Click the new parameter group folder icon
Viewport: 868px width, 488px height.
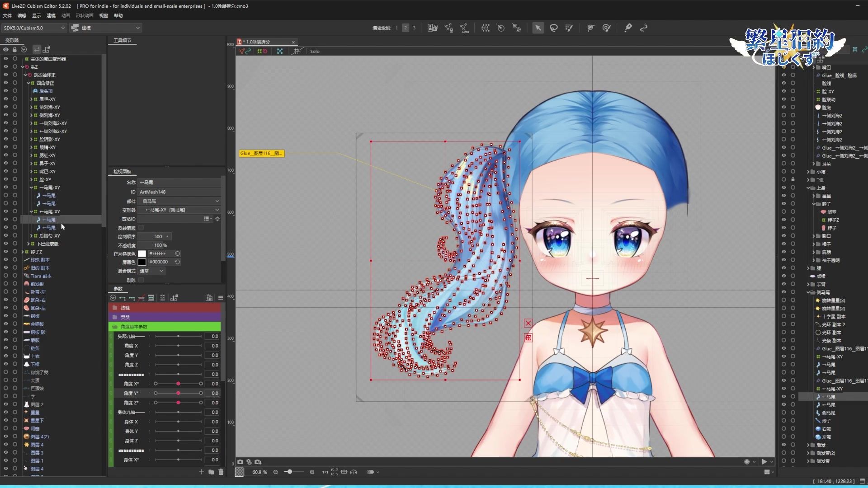211,472
